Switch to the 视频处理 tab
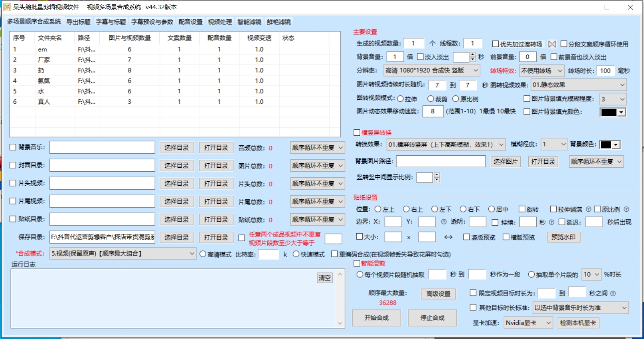Screen dimensions: 644x339 point(220,22)
